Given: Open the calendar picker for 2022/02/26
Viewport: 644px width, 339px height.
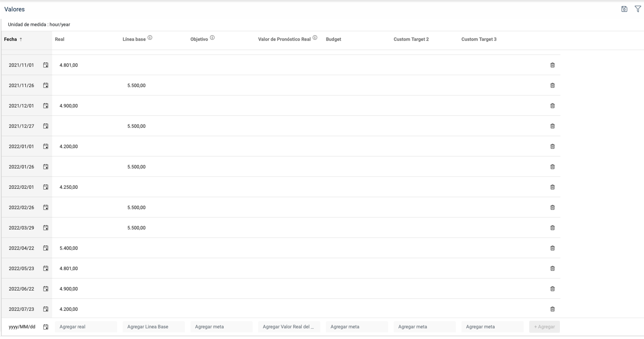Looking at the screenshot, I should [46, 207].
